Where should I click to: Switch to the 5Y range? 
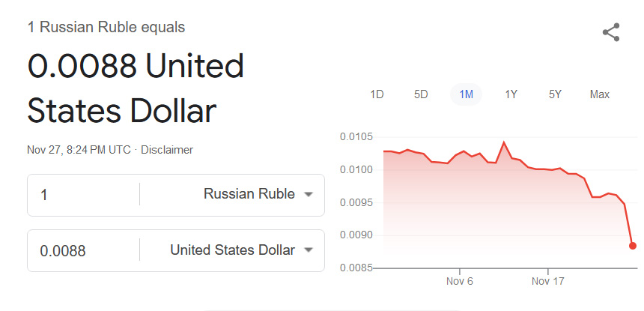coord(555,94)
